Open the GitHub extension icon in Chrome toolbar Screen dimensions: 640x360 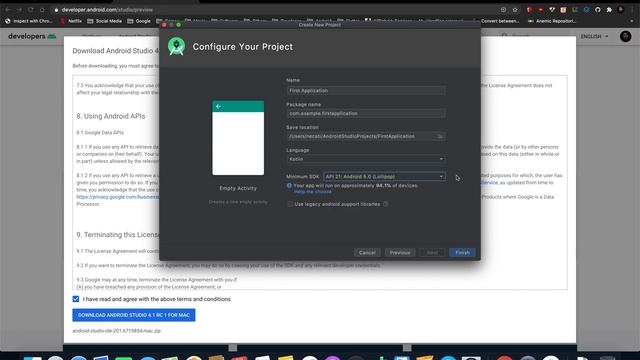pyautogui.click(x=598, y=9)
